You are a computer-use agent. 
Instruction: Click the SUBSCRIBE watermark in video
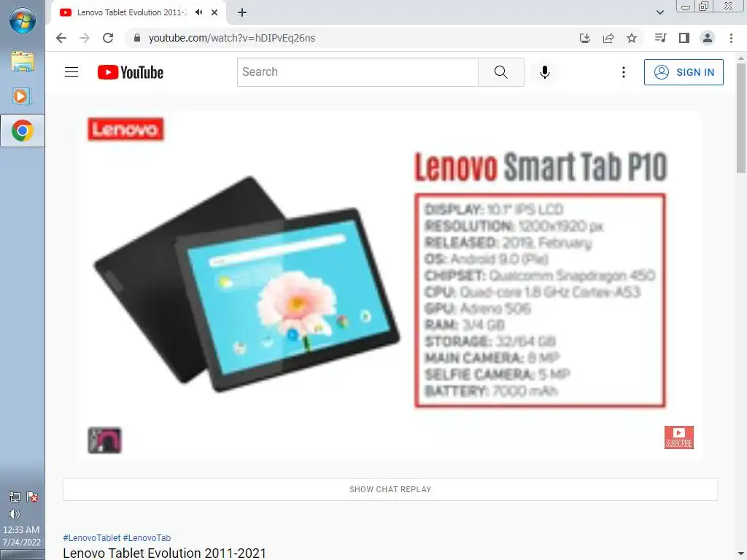(679, 437)
